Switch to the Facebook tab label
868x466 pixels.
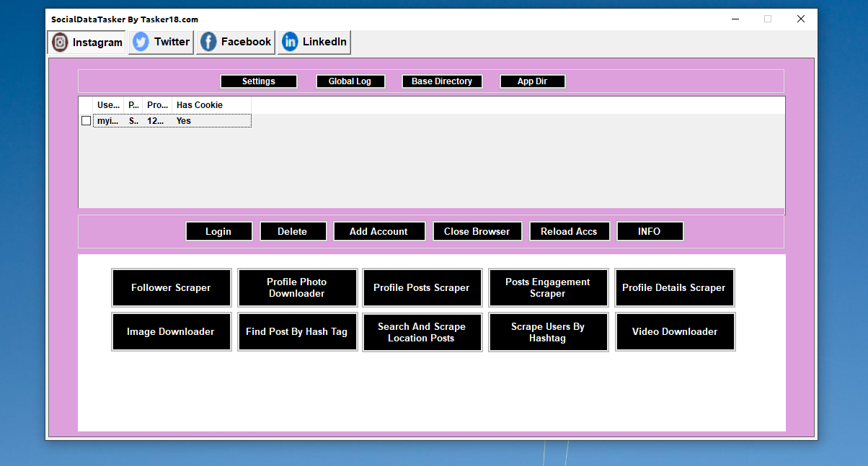247,42
